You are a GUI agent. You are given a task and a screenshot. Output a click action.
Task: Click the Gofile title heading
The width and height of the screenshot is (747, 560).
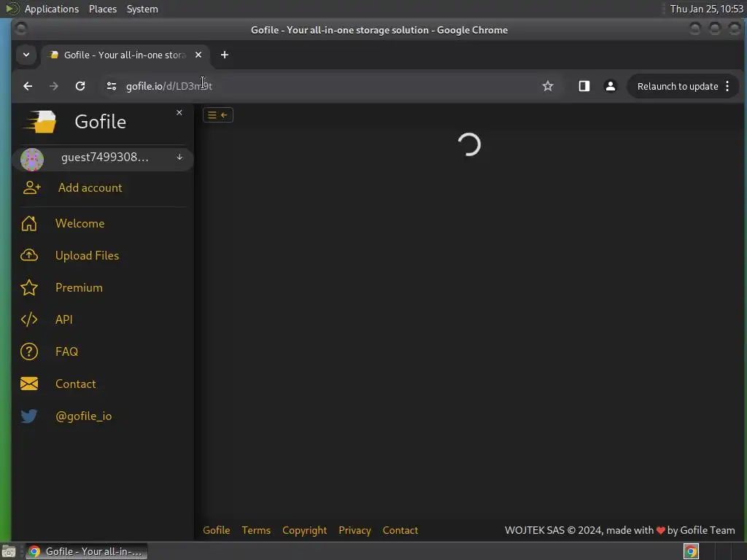[x=100, y=122]
